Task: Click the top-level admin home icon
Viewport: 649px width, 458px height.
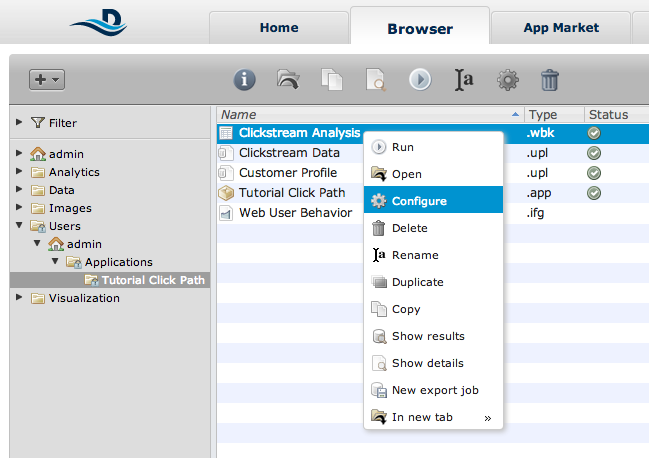Action: (x=38, y=153)
